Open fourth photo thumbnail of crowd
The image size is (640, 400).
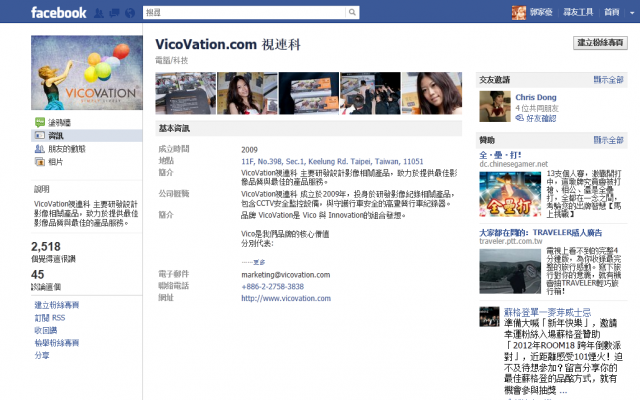point(371,93)
